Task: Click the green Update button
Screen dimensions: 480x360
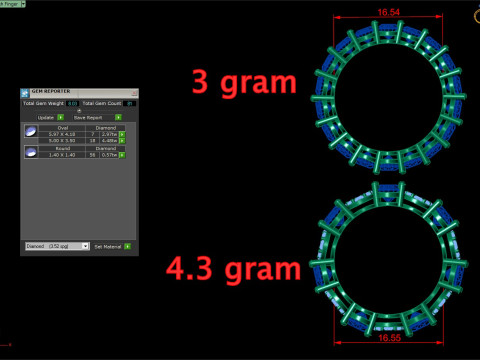Action: pos(60,117)
